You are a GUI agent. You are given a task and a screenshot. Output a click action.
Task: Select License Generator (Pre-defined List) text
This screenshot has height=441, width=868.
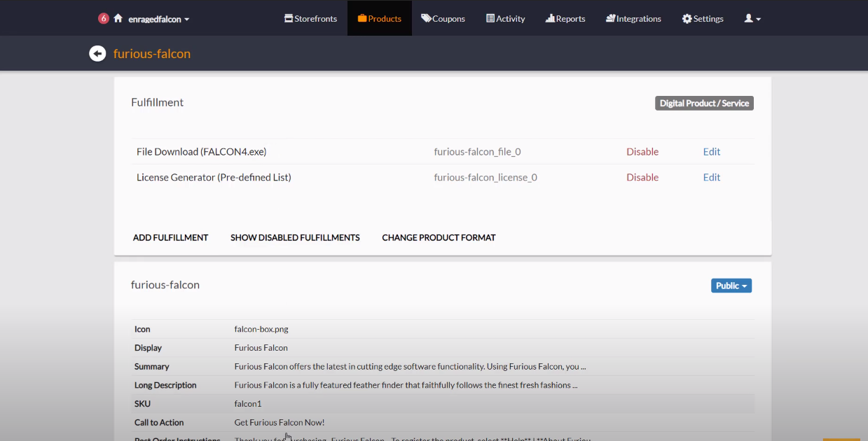coord(214,177)
